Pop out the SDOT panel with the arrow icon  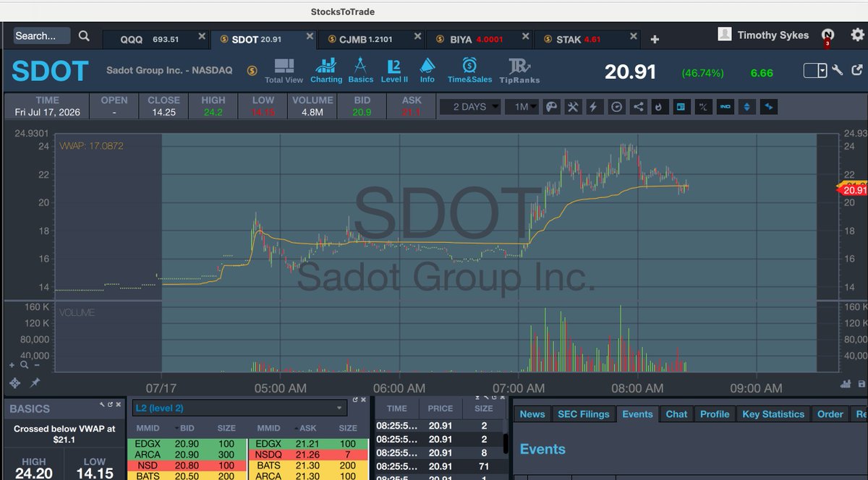click(x=858, y=70)
